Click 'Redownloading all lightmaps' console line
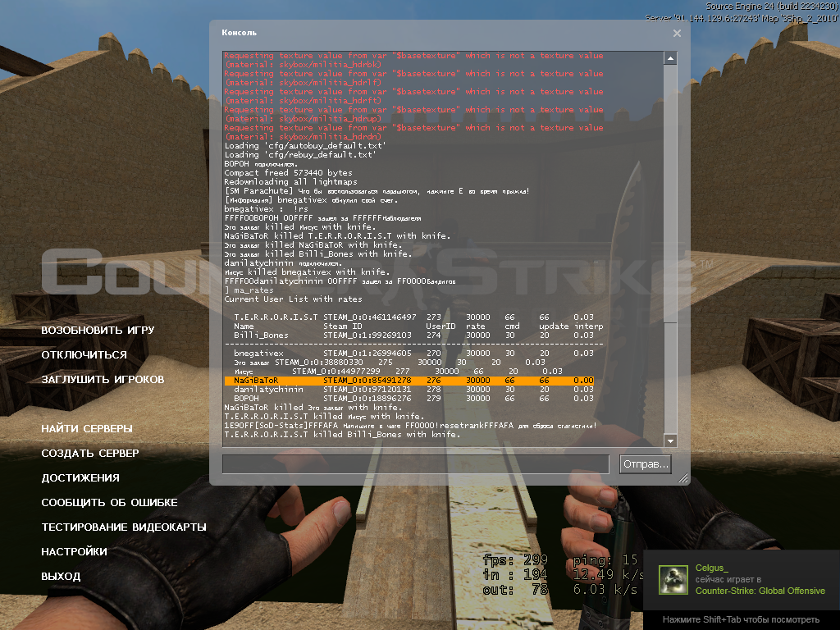Image resolution: width=840 pixels, height=630 pixels. coord(291,182)
